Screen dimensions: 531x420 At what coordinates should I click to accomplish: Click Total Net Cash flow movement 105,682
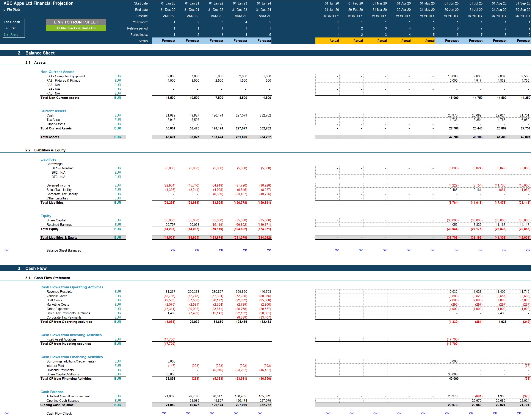tap(264, 396)
